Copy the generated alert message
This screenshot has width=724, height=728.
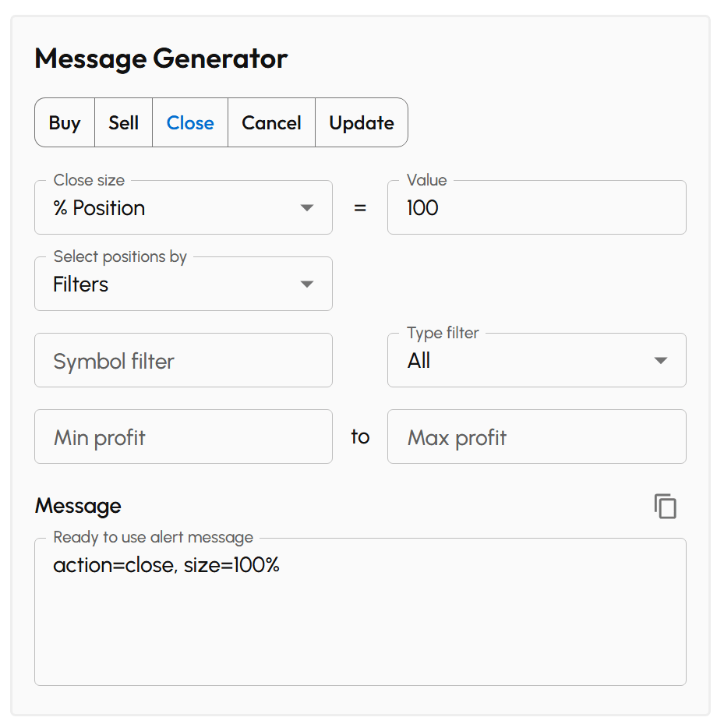(665, 506)
